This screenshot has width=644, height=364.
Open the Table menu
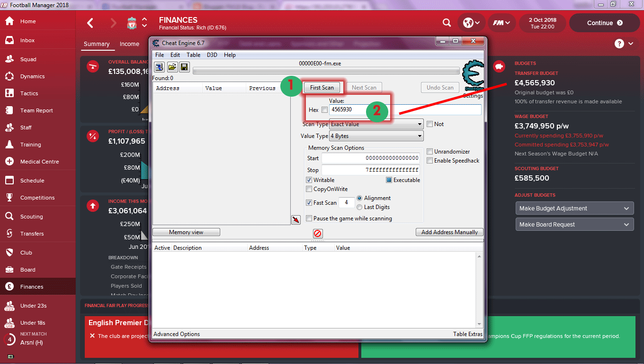193,55
